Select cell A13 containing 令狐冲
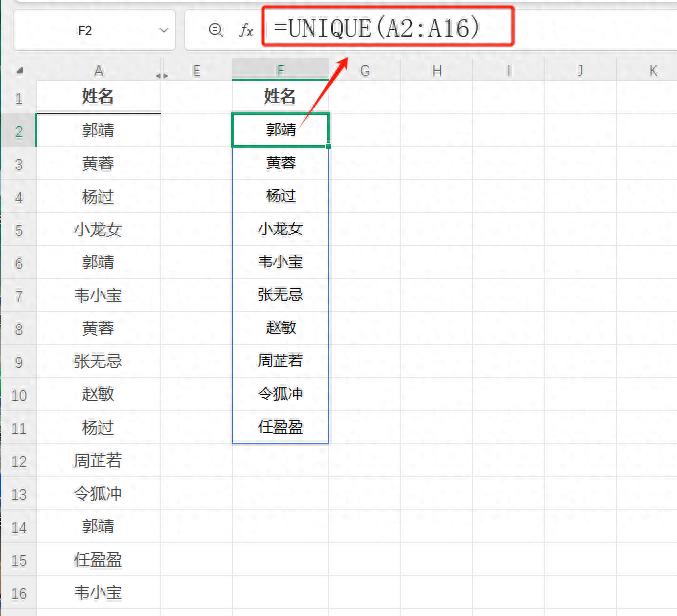This screenshot has width=677, height=616. click(x=98, y=494)
